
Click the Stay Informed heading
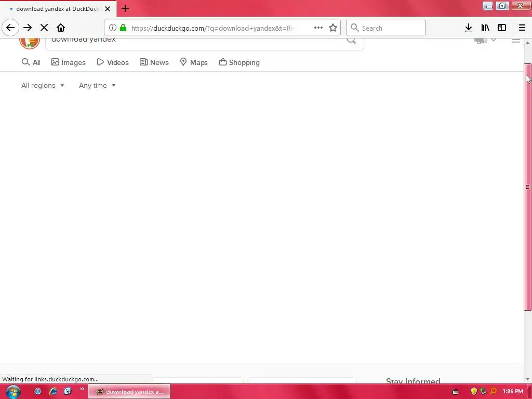coord(413,381)
